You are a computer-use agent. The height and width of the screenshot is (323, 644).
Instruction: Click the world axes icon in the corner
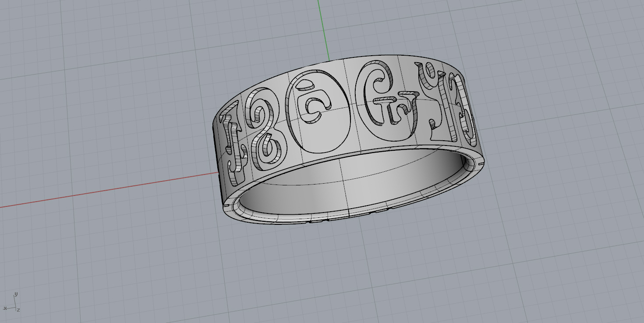pos(11,302)
